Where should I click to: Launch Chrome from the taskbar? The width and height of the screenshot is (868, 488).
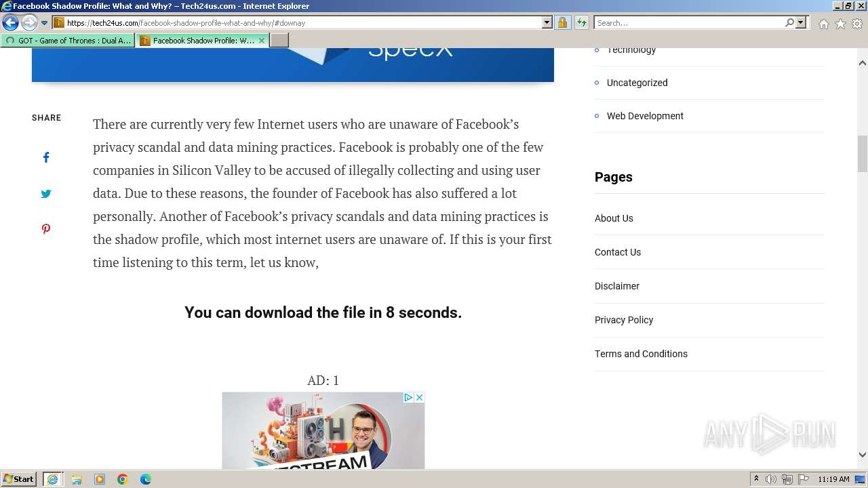click(123, 479)
